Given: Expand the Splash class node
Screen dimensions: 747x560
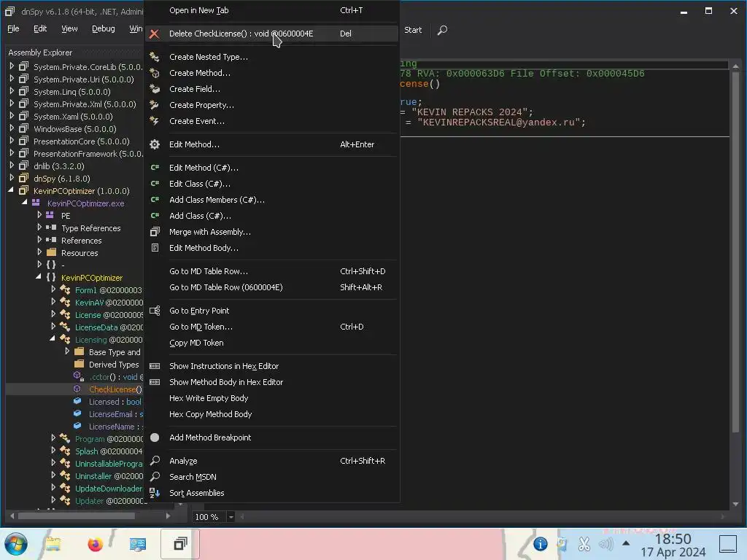Looking at the screenshot, I should click(53, 450).
